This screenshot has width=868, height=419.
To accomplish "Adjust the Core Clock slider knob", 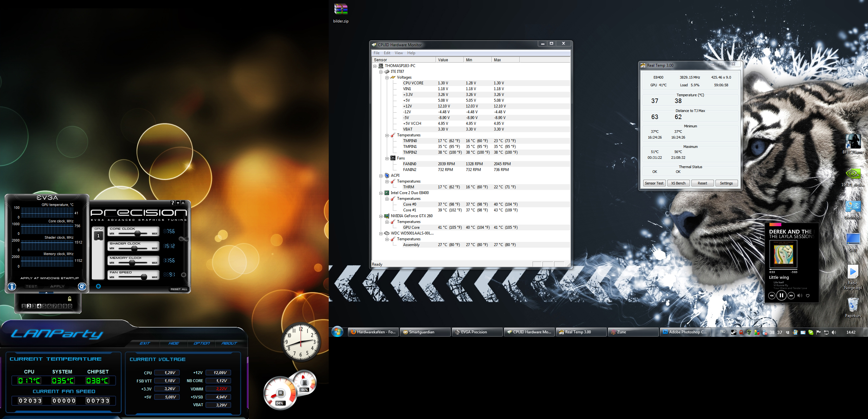I will coord(137,234).
